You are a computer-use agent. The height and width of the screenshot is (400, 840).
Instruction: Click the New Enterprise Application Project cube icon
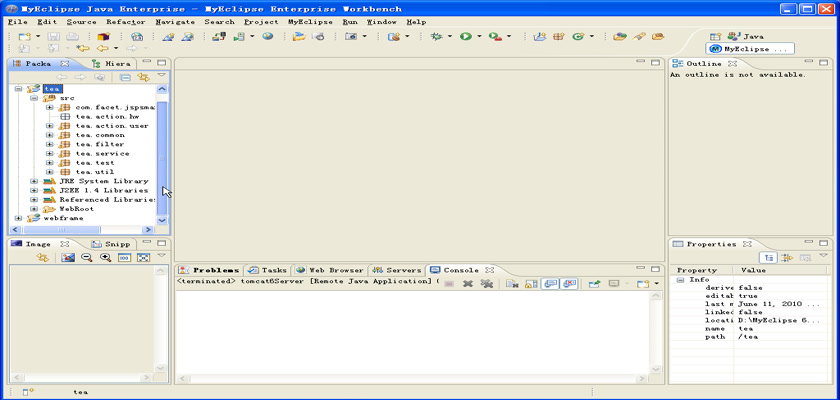(x=103, y=36)
